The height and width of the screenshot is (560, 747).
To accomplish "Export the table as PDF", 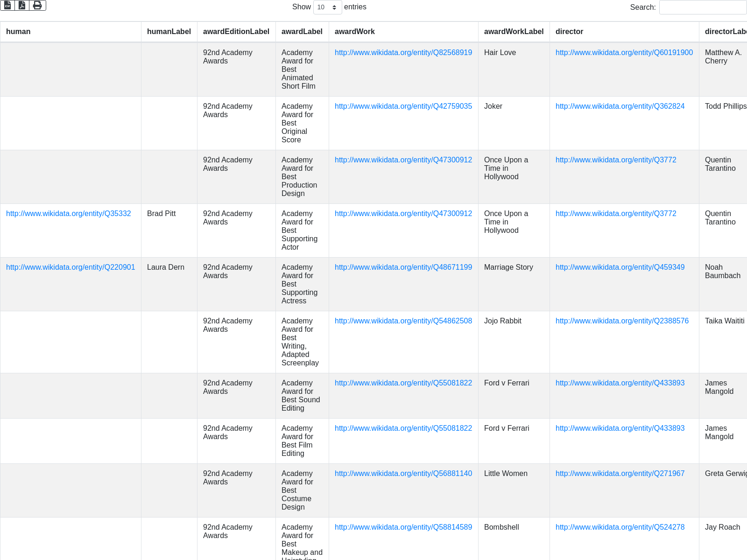I will 22,5.
